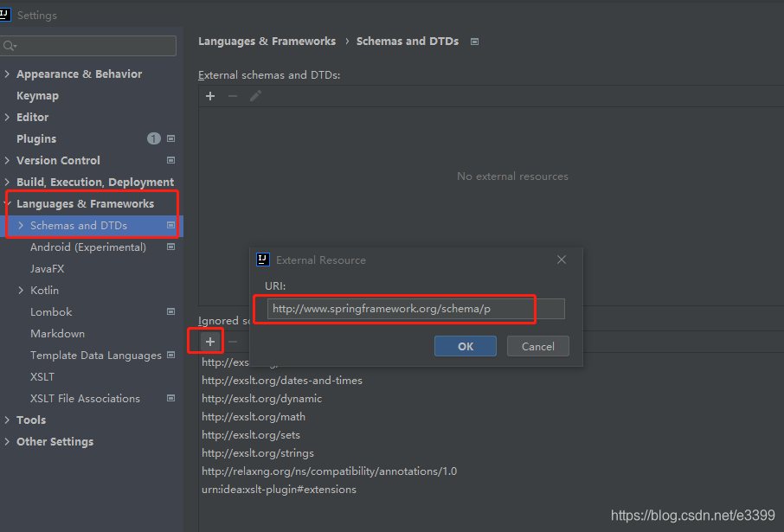Click Schemas and DTDs in the breadcrumb
The image size is (784, 532).
408,42
